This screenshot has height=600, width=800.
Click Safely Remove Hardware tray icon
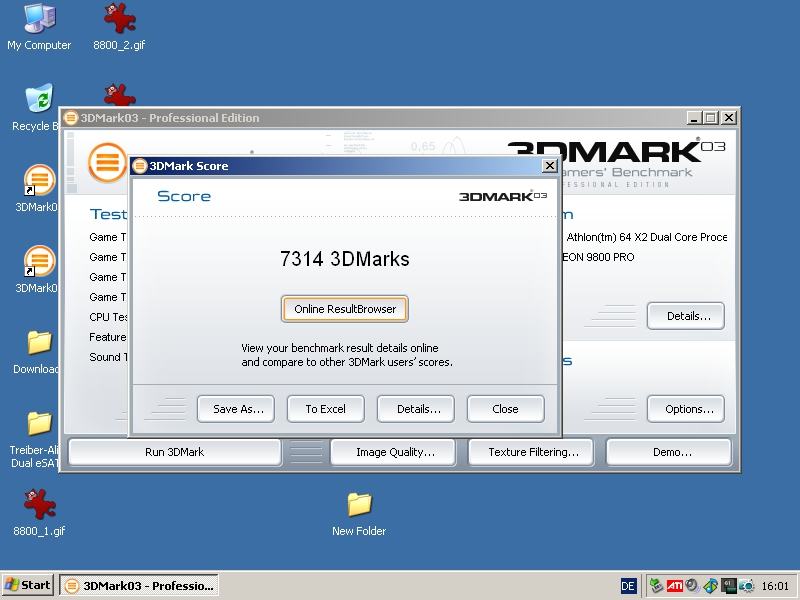657,586
